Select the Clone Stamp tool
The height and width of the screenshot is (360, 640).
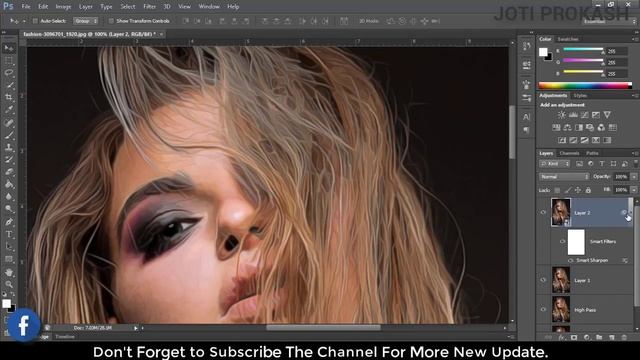[x=9, y=147]
